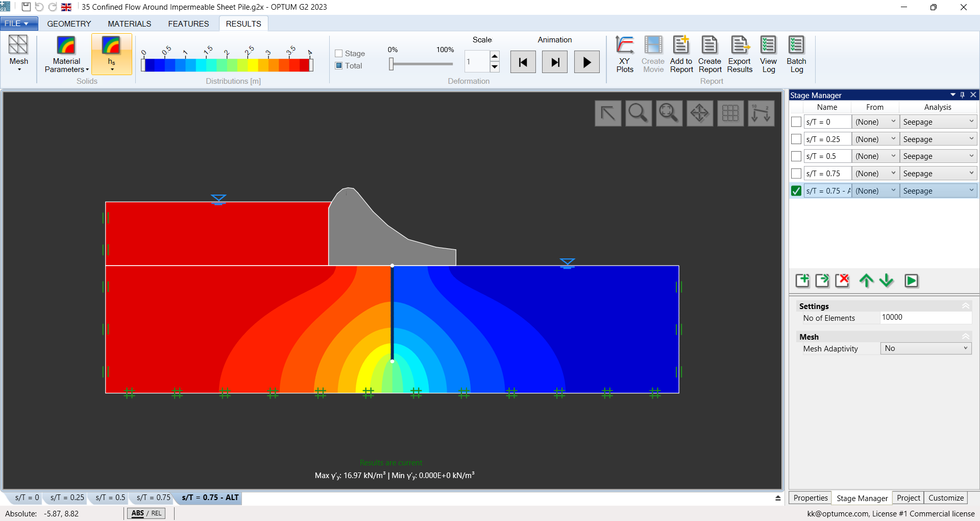Viewport: 980px width, 521px height.
Task: Activate the pan tool in viewport
Action: coord(699,113)
